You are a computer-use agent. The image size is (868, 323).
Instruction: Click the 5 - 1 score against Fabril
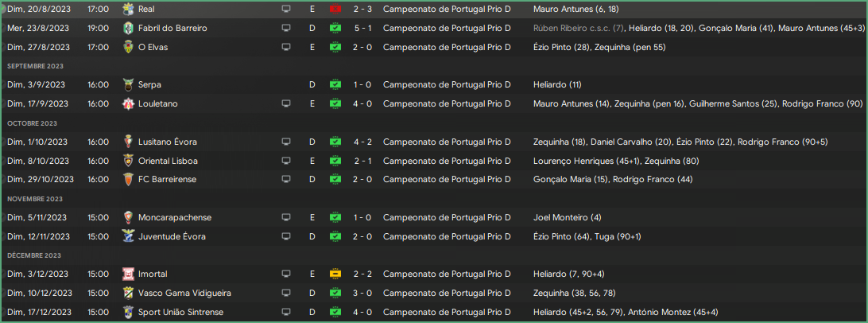[x=362, y=28]
